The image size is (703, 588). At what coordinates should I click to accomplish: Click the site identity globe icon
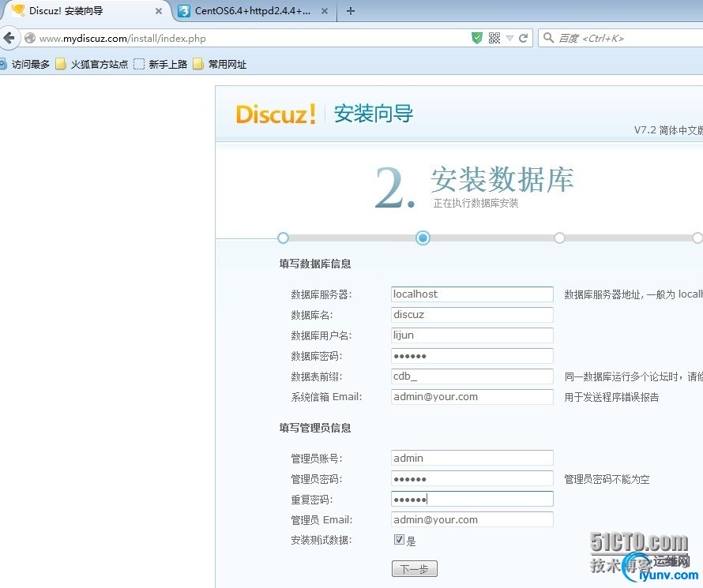[30, 38]
